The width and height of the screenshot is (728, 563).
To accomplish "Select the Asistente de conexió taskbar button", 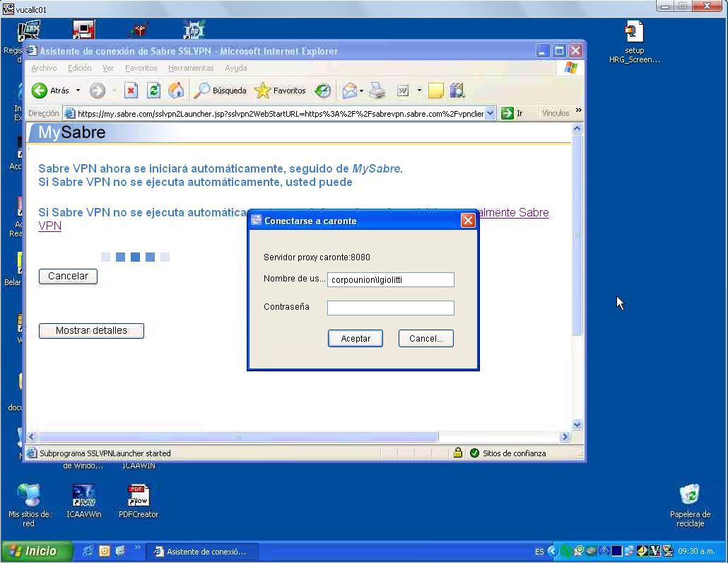I will coord(202,552).
